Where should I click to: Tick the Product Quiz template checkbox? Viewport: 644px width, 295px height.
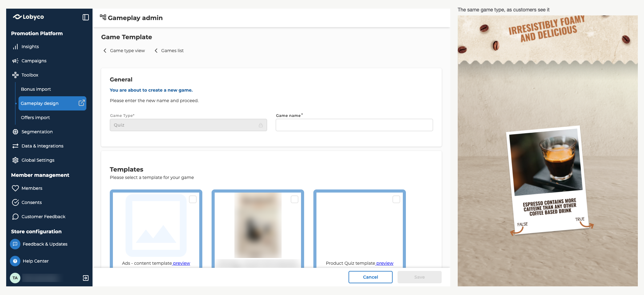pos(396,199)
